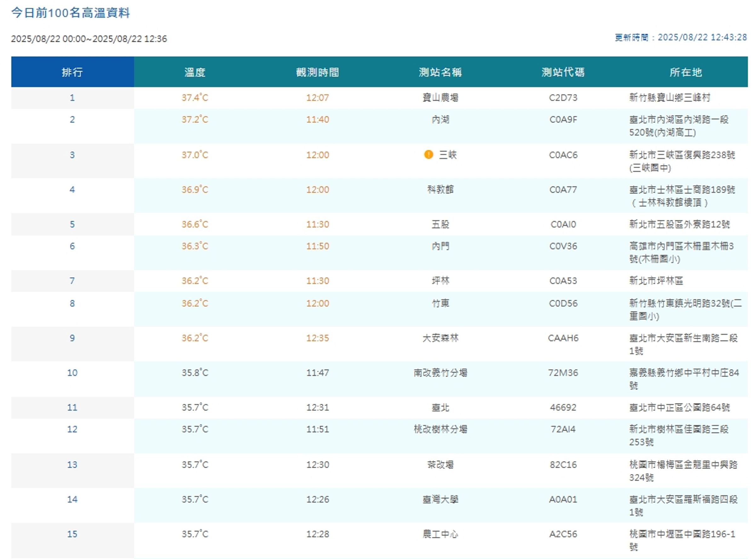Click temperature value 36.6°C

(195, 224)
